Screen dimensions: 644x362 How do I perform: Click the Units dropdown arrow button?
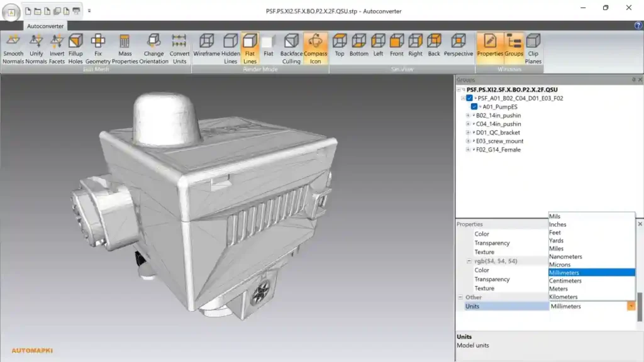pos(631,306)
